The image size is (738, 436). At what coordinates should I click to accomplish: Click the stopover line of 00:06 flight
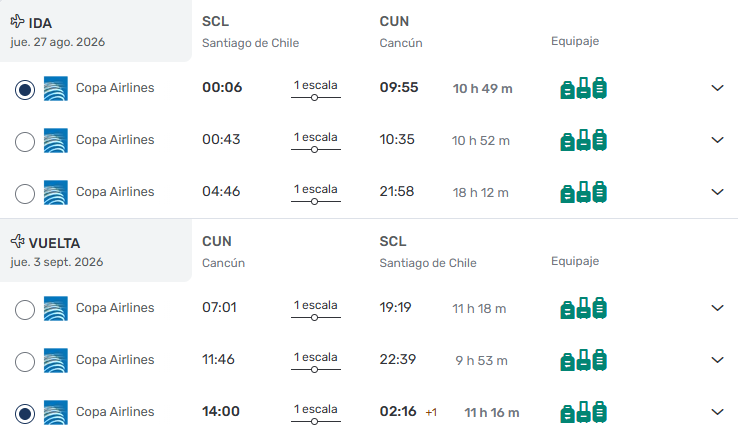point(315,98)
